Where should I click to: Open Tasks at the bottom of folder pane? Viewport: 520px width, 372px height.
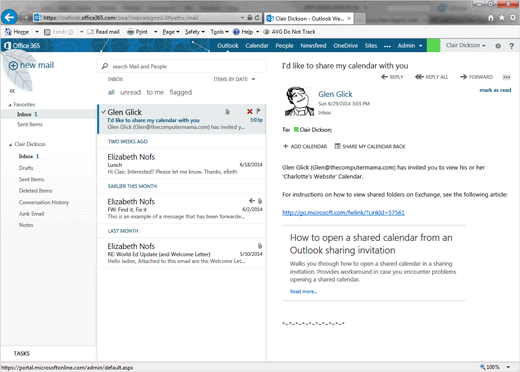coord(22,353)
